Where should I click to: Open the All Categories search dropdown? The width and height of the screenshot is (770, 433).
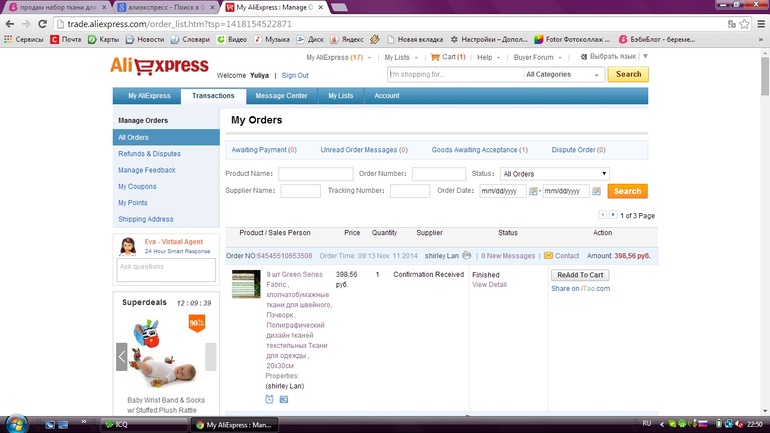(x=563, y=74)
